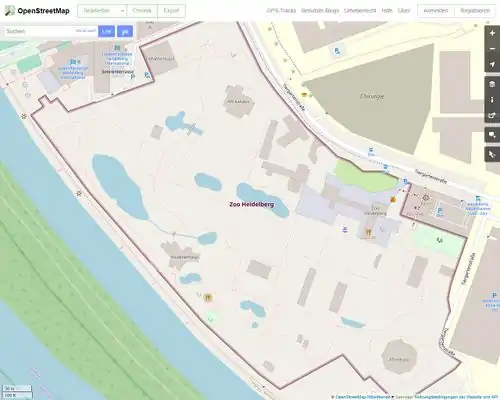Zoom in with the plus map control
The height and width of the screenshot is (400, 500).
tap(492, 33)
